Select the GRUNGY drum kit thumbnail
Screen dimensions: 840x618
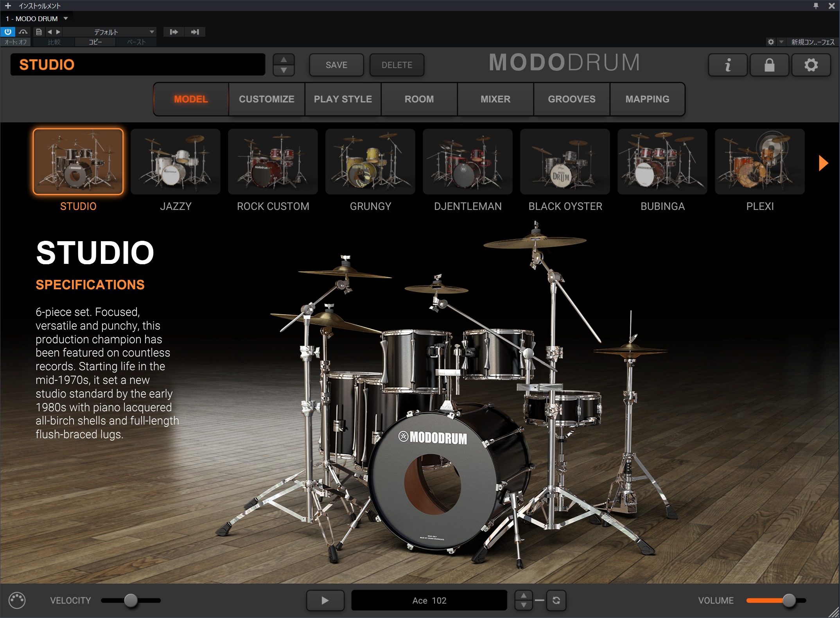coord(370,161)
